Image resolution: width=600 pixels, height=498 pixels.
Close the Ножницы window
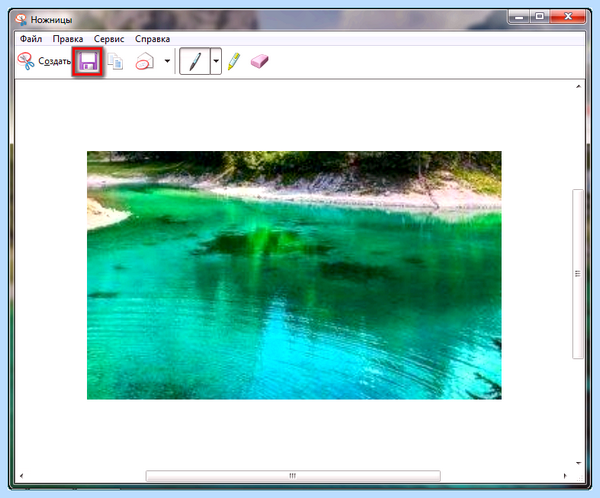(568, 16)
